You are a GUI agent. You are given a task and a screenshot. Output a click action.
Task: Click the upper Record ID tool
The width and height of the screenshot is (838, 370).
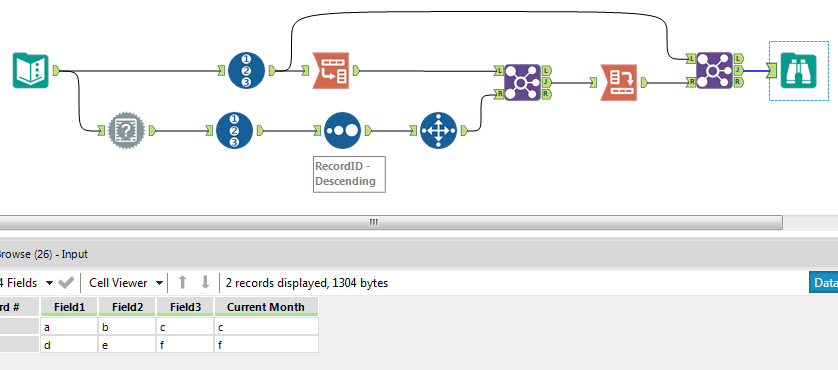[246, 71]
